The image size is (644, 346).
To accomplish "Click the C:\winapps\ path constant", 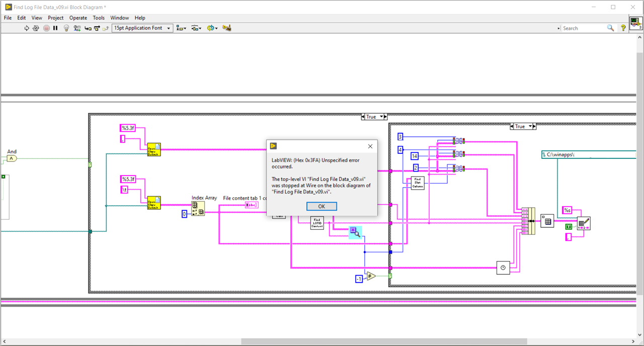I will pos(589,155).
